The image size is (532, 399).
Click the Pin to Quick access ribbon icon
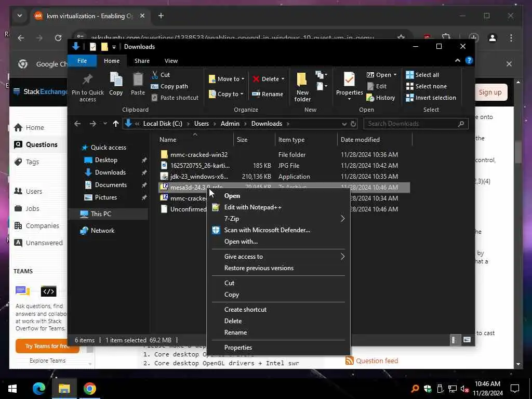(x=87, y=87)
